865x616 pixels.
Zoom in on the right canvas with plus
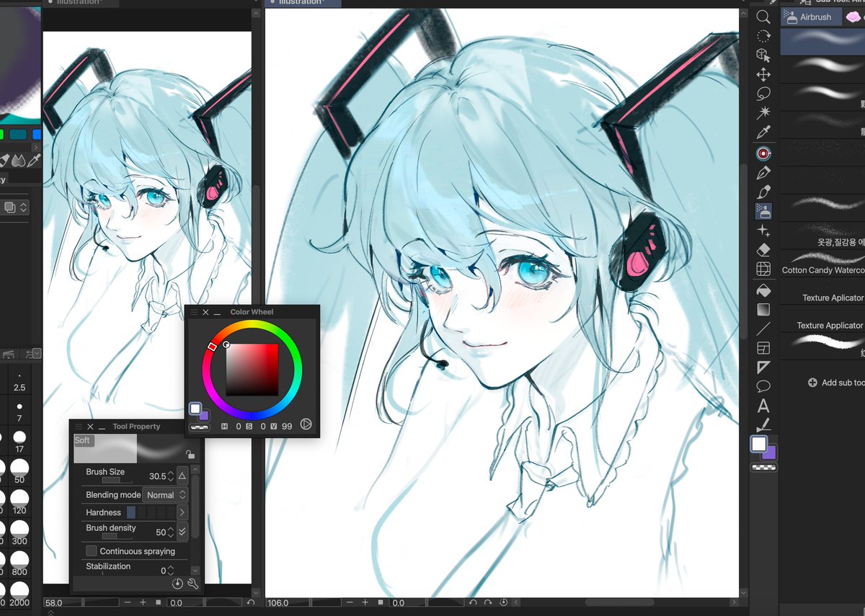pos(365,602)
